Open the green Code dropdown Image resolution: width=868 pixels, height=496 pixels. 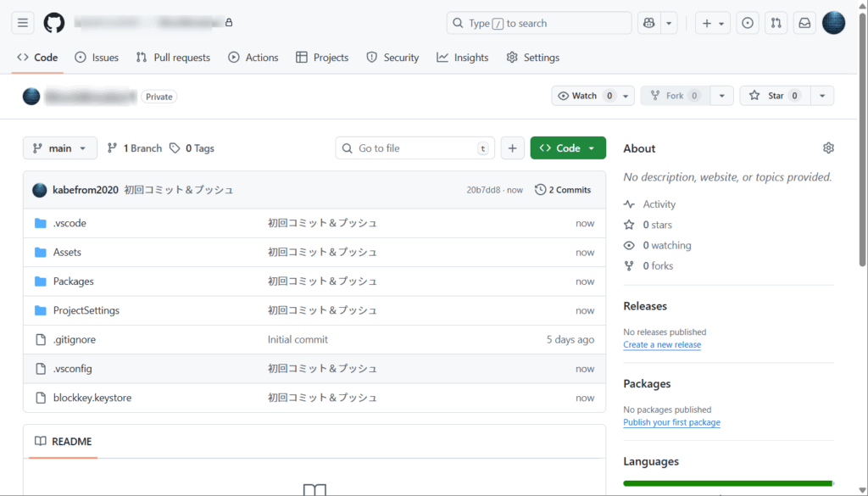(x=568, y=148)
